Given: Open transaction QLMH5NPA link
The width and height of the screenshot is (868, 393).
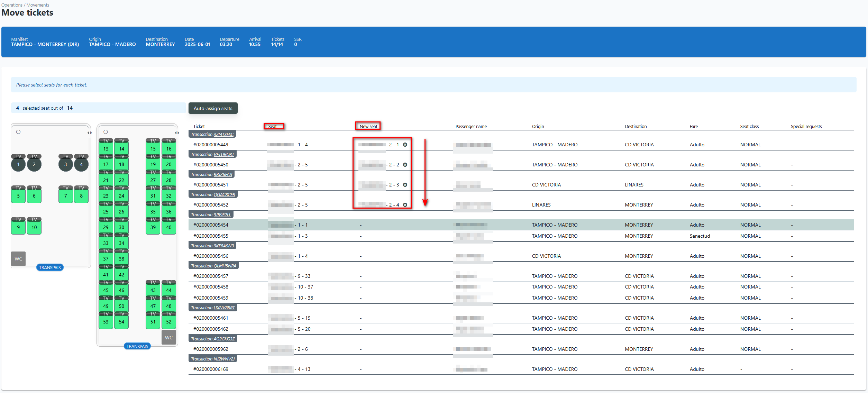Looking at the screenshot, I should tap(225, 266).
